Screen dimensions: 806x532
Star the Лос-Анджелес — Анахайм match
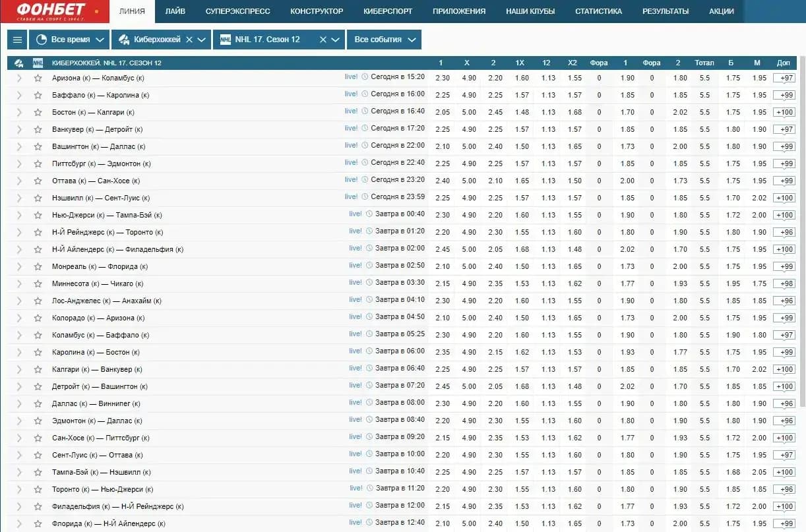click(38, 301)
